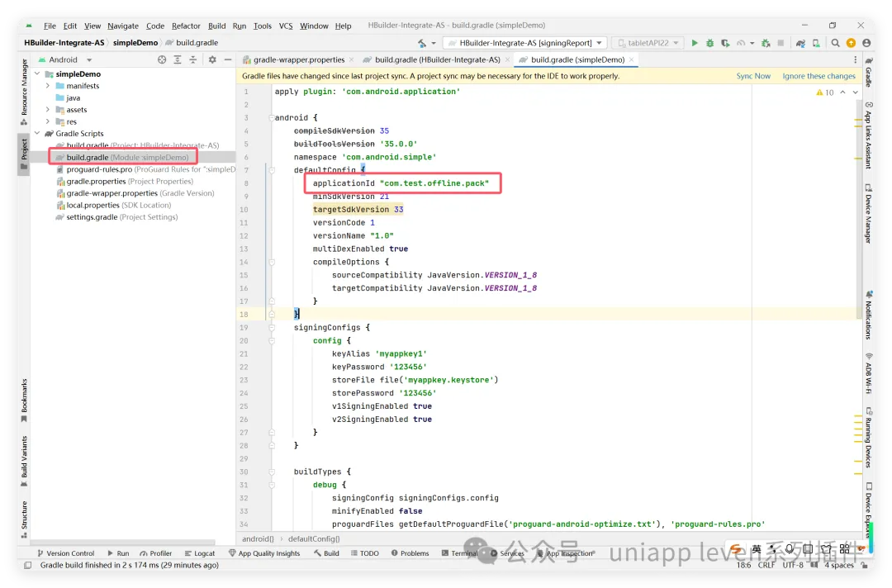The height and width of the screenshot is (588, 892).
Task: Click the orange update notification icon
Action: 851,43
